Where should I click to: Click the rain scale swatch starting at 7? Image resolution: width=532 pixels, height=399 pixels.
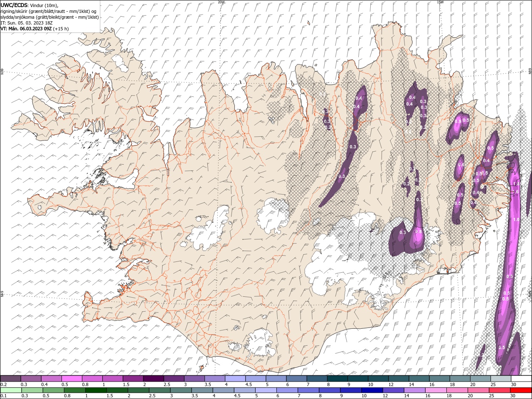(x=308, y=390)
